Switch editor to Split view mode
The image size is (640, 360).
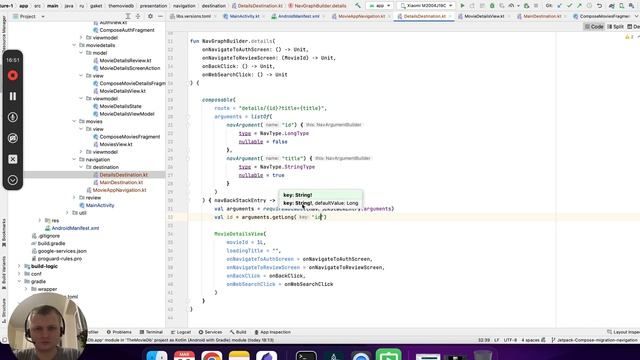[616, 27]
